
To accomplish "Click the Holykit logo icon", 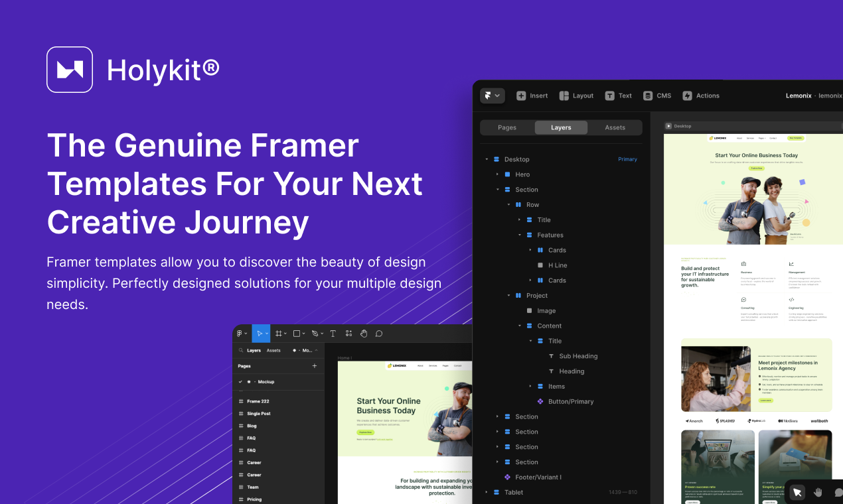I will tap(70, 70).
